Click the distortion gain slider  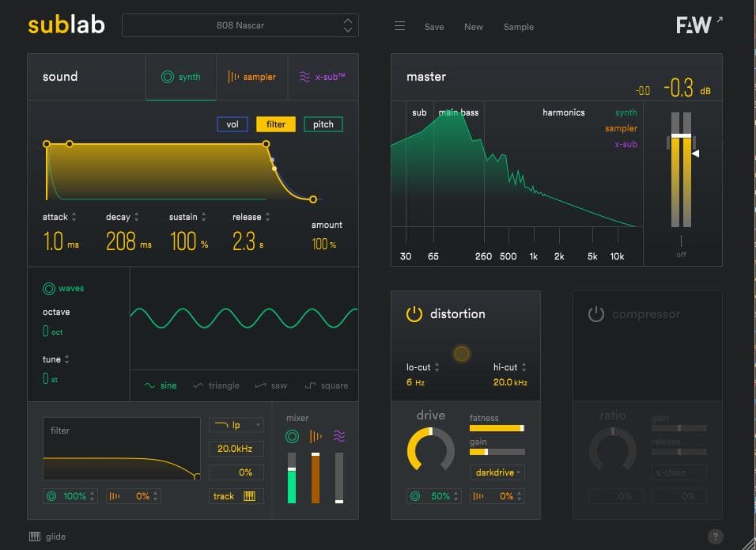pos(497,452)
